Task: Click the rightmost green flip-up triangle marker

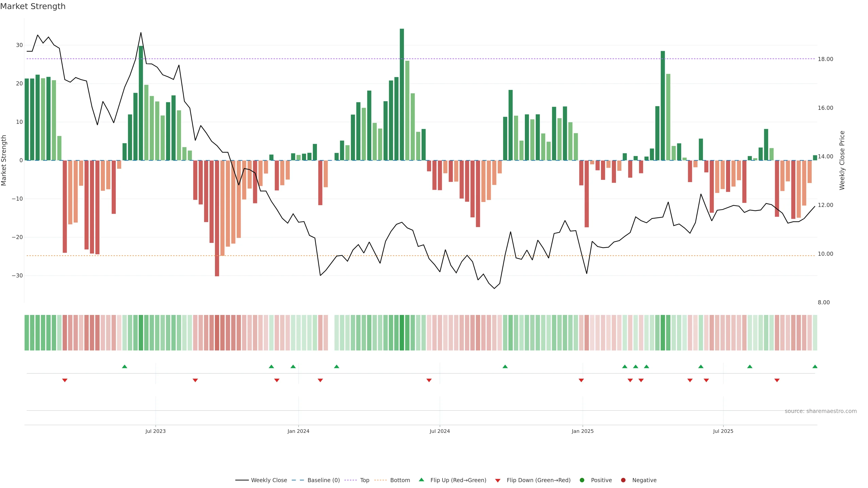Action: pos(815,366)
